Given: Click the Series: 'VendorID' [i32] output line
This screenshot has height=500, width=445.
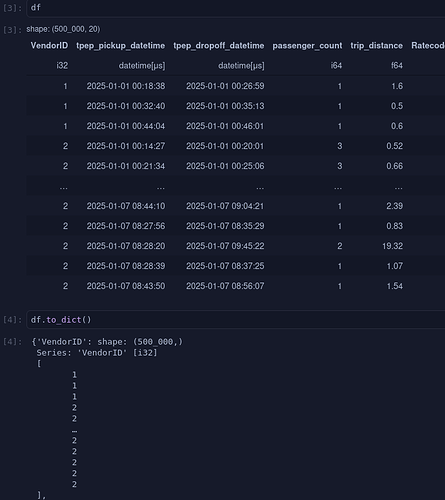Looking at the screenshot, I should click(x=97, y=353).
